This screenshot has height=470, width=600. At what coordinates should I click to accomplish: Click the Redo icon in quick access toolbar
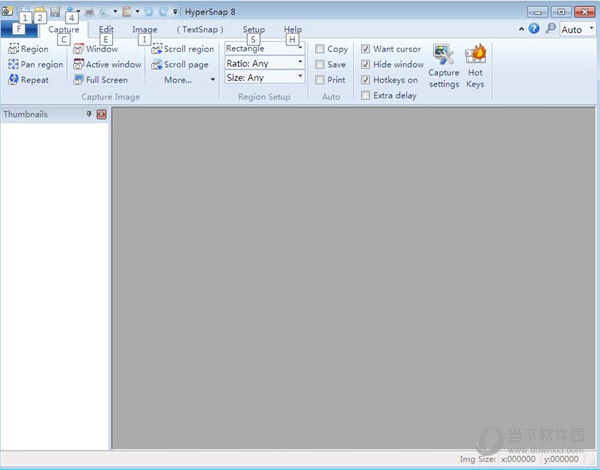tap(163, 12)
